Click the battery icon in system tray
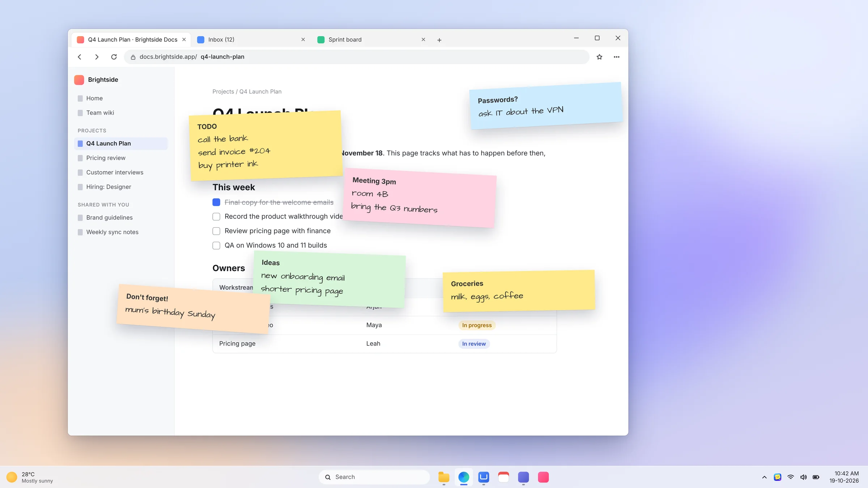The width and height of the screenshot is (868, 488). coord(816,477)
